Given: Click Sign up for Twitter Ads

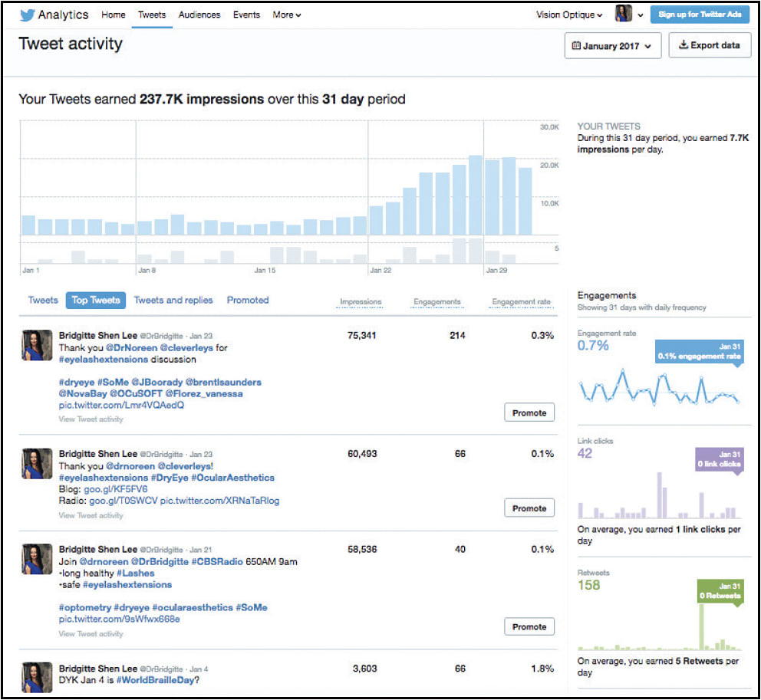Looking at the screenshot, I should pyautogui.click(x=700, y=14).
